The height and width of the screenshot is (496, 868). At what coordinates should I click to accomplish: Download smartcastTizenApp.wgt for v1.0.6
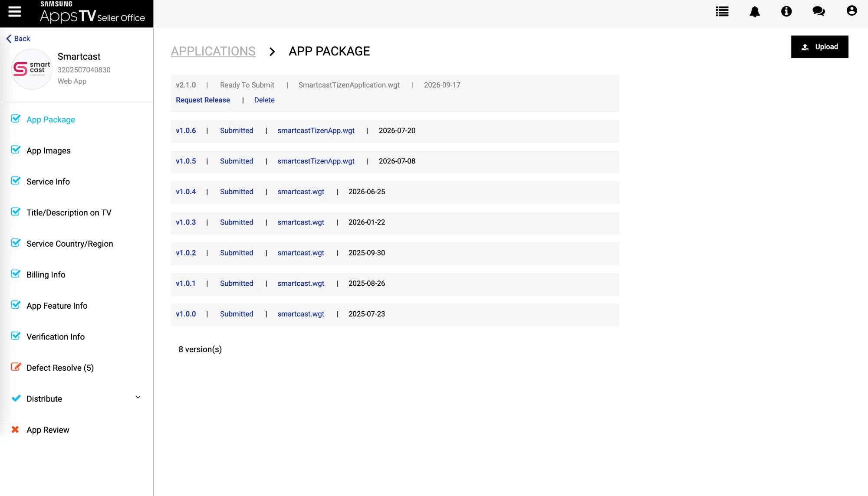click(x=316, y=131)
